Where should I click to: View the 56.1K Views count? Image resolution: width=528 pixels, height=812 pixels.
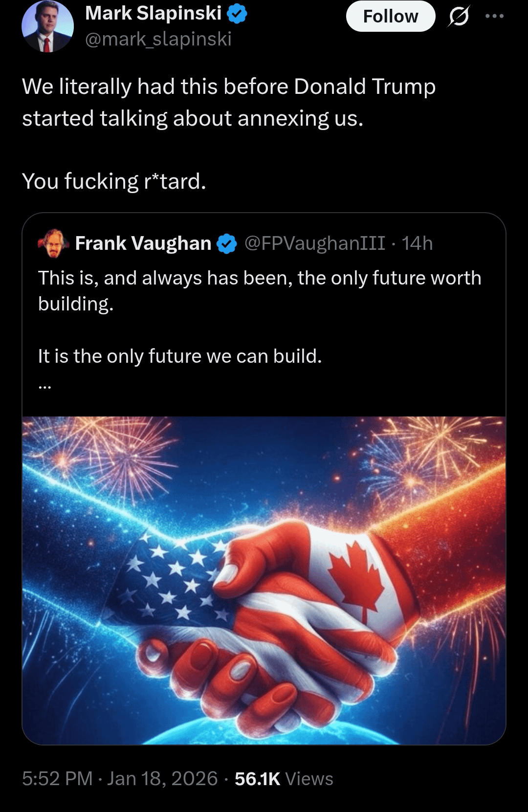pos(284,778)
